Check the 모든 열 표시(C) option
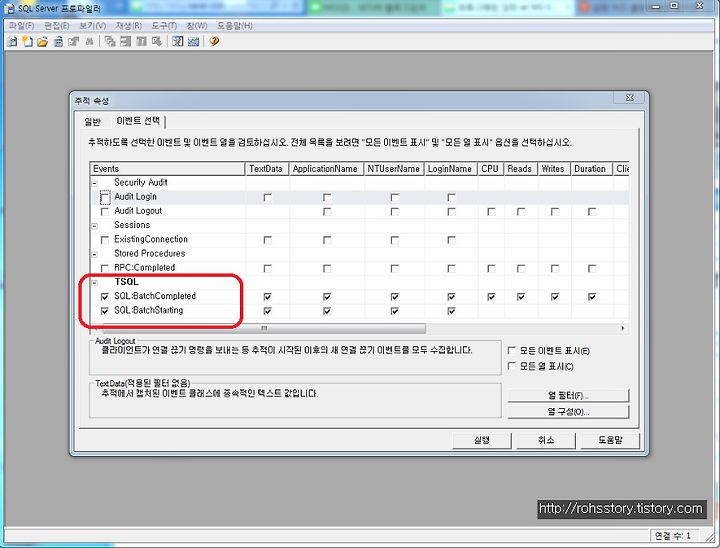This screenshot has height=548, width=720. point(512,366)
